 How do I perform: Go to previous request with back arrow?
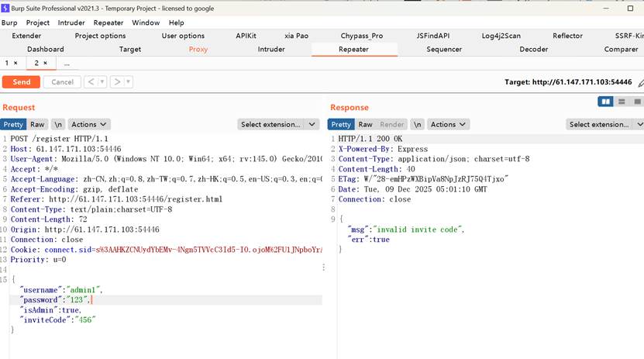[91, 81]
